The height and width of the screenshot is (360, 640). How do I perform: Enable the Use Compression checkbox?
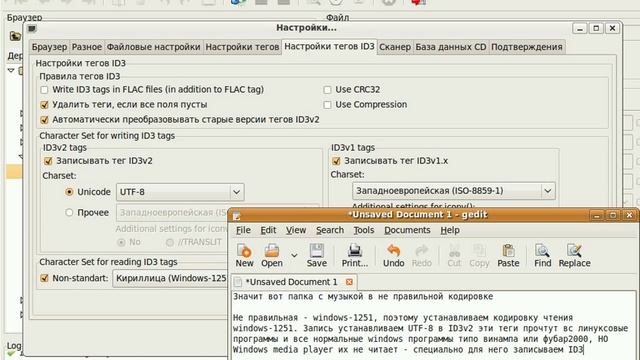[x=327, y=105]
